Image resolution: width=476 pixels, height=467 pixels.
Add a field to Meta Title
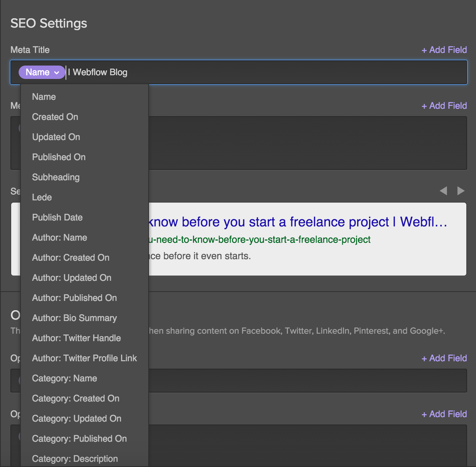pos(444,50)
